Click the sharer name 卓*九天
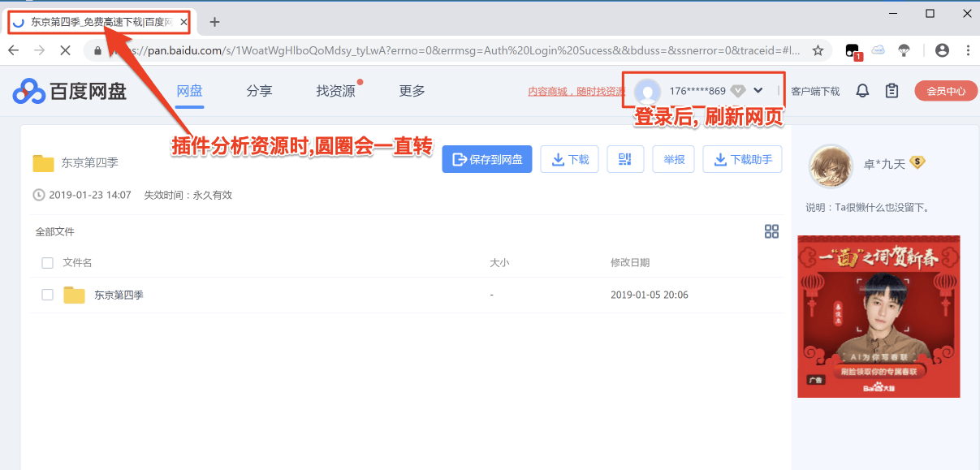The height and width of the screenshot is (470, 980). click(x=883, y=163)
